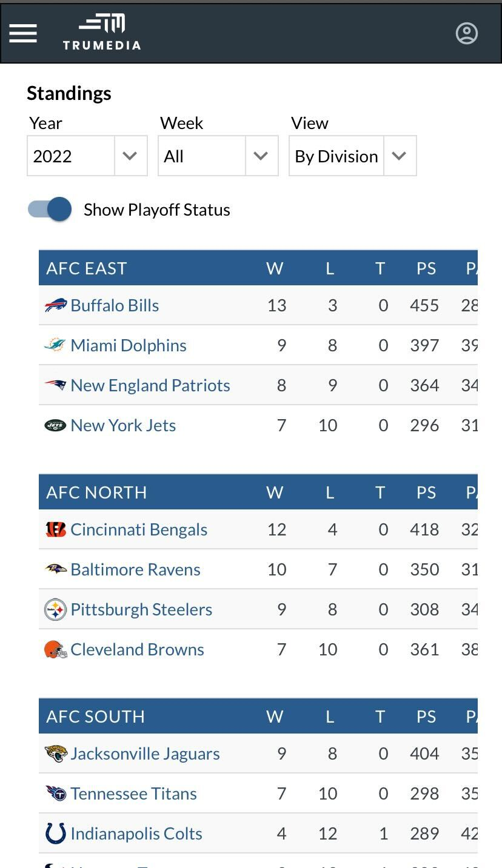Sort AFC North by PS column
This screenshot has width=502, height=868.
426,492
